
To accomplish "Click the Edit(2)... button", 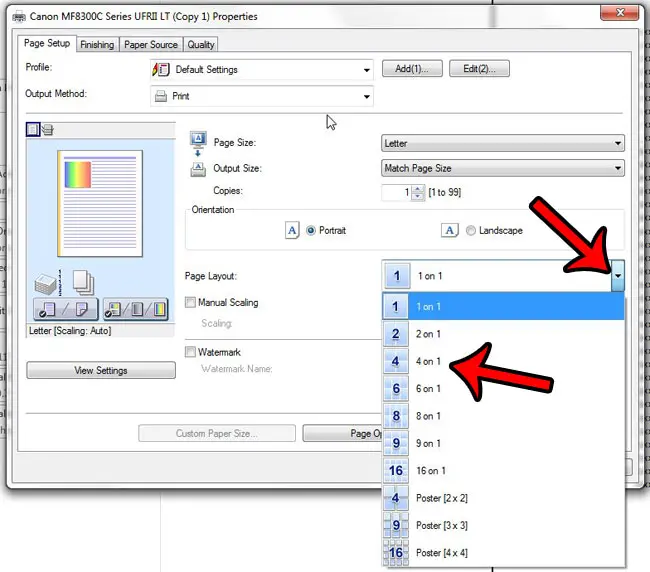I will [x=479, y=69].
